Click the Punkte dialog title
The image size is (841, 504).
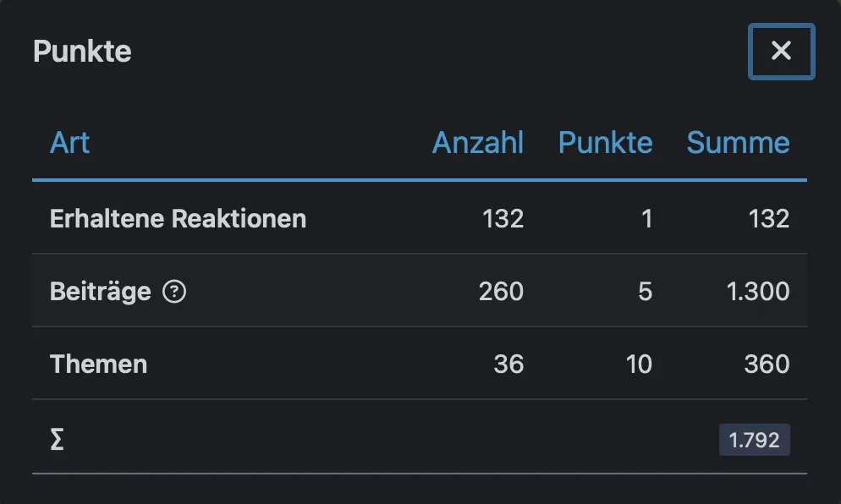tap(82, 52)
